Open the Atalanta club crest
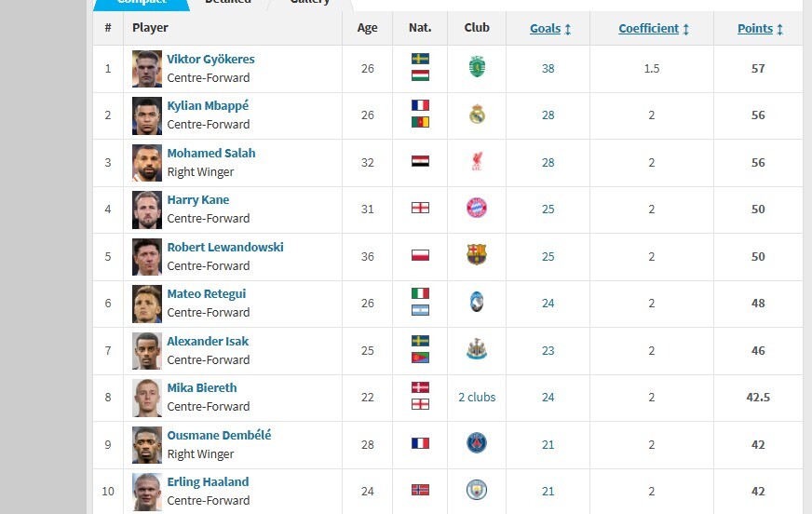812x514 pixels. 477,302
